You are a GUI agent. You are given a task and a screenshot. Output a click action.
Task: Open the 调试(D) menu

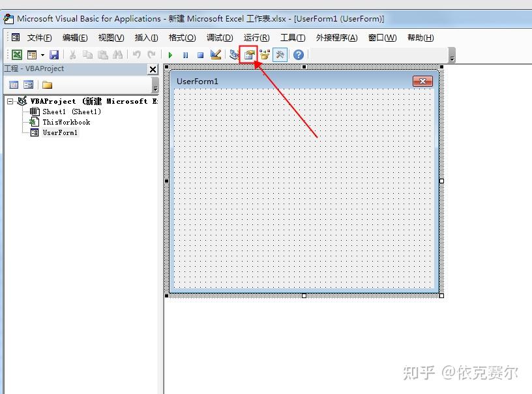(220, 37)
